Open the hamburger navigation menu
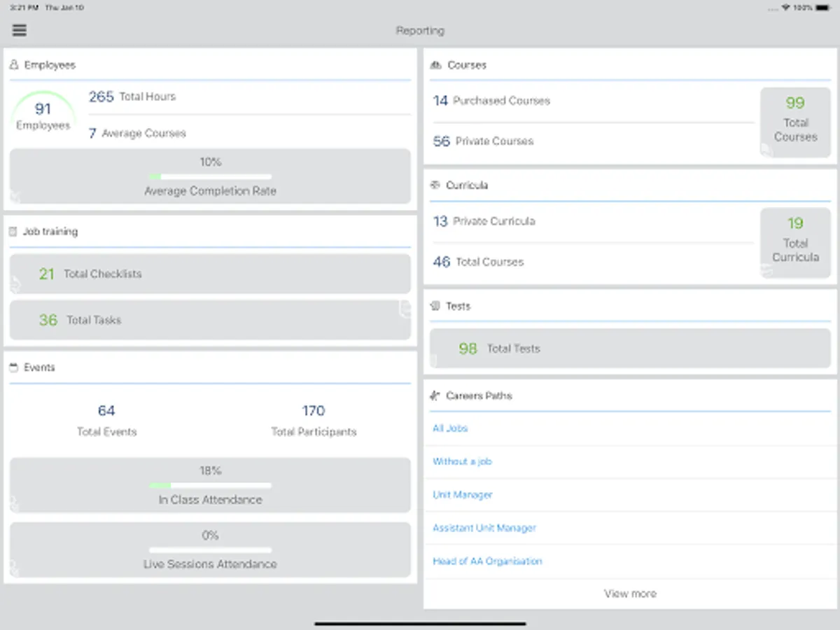840x630 pixels. tap(19, 30)
